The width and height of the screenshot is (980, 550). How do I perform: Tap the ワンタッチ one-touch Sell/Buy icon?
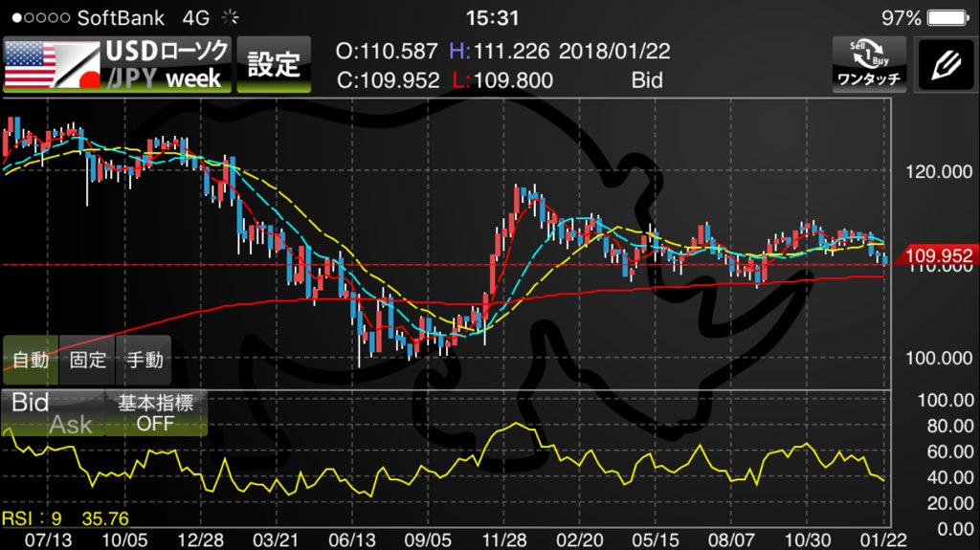869,64
